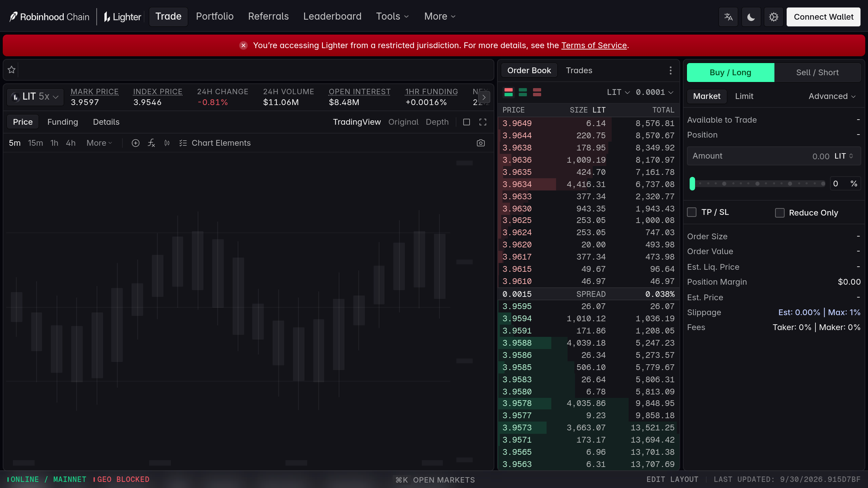Open order book three-dot options menu

point(670,70)
